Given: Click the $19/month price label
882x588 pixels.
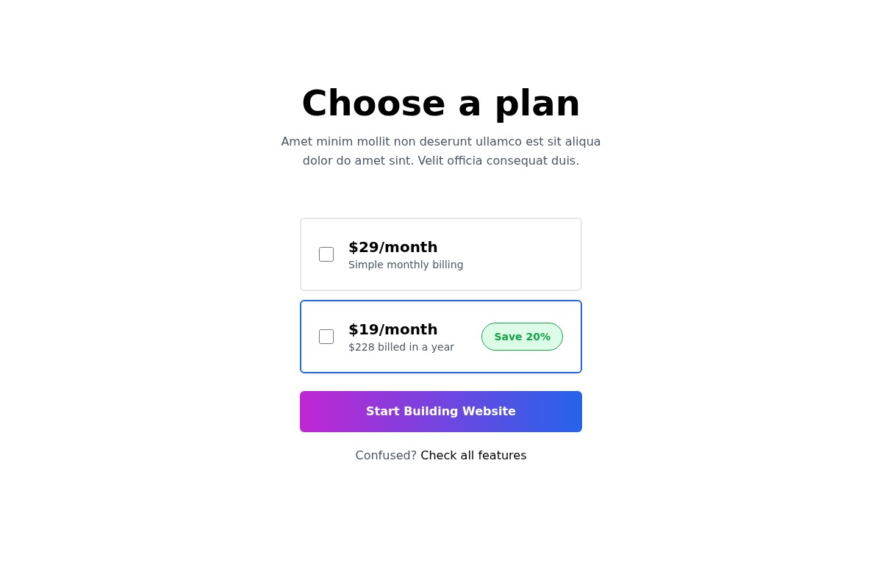Looking at the screenshot, I should (x=392, y=329).
